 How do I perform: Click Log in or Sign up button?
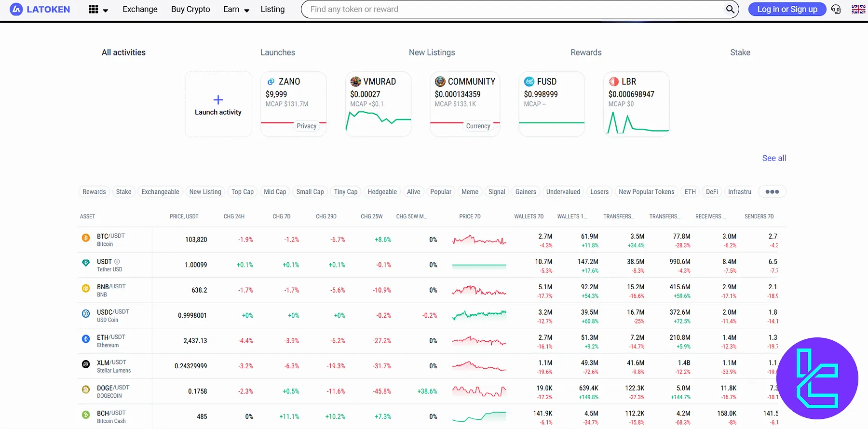click(x=787, y=9)
